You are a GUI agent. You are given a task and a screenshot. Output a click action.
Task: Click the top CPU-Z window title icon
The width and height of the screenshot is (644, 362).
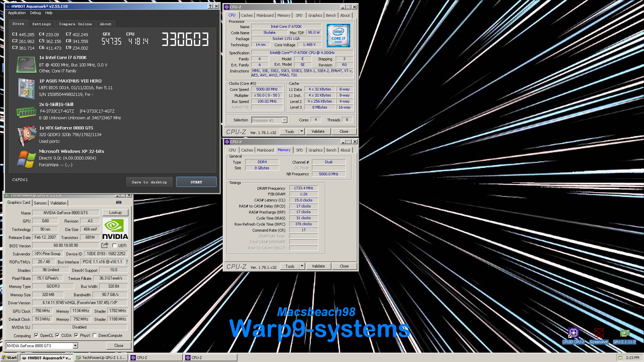pyautogui.click(x=227, y=7)
